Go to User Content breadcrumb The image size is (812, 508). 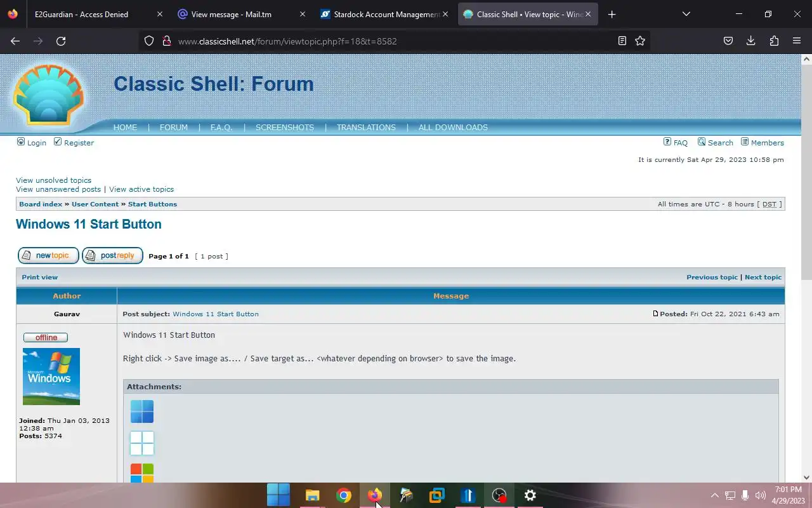(x=95, y=204)
